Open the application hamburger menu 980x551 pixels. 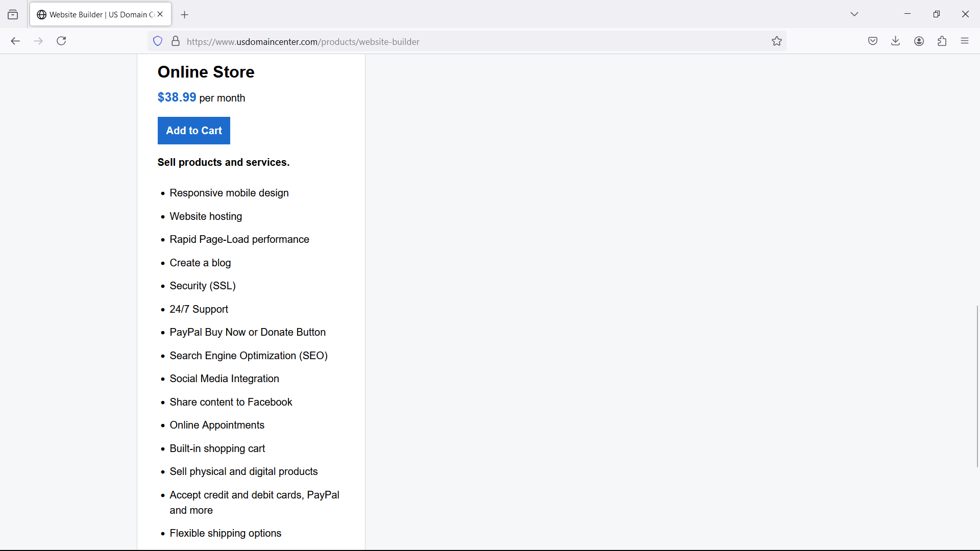964,41
